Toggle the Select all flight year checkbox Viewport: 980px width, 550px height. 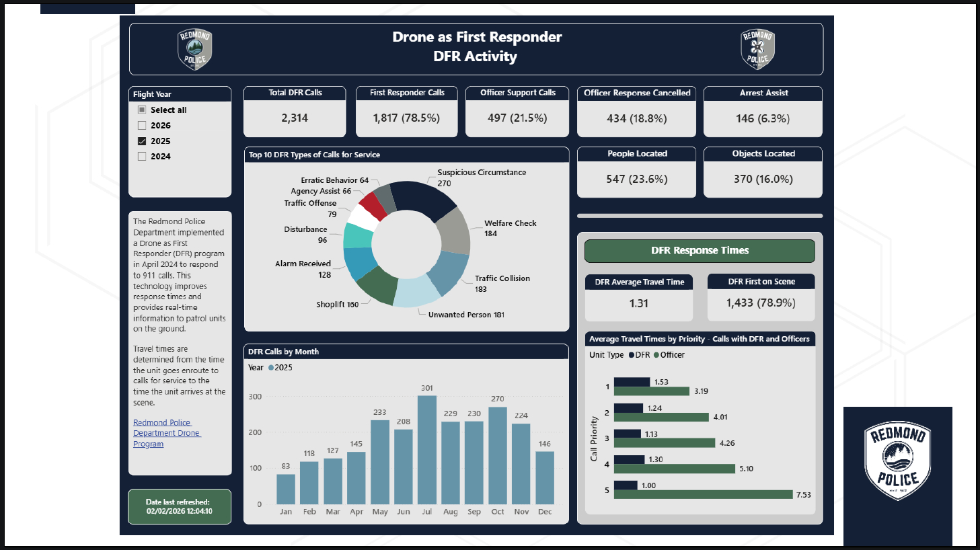pyautogui.click(x=142, y=110)
